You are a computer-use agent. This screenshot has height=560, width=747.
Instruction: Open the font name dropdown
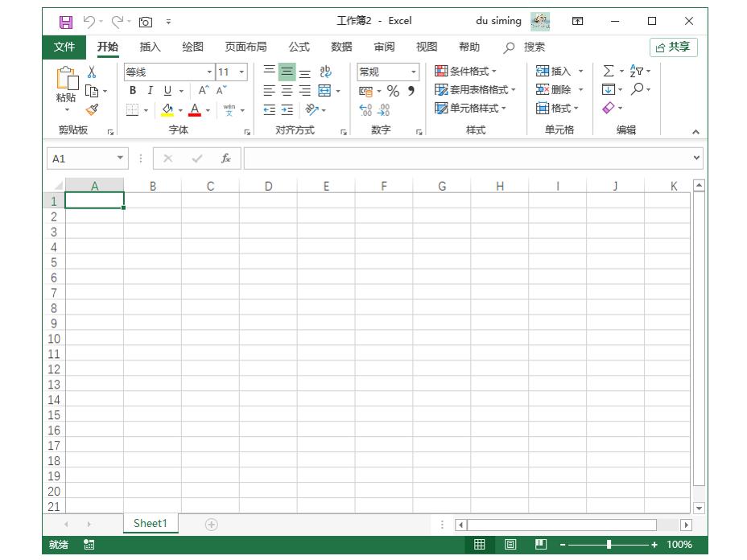(x=210, y=72)
